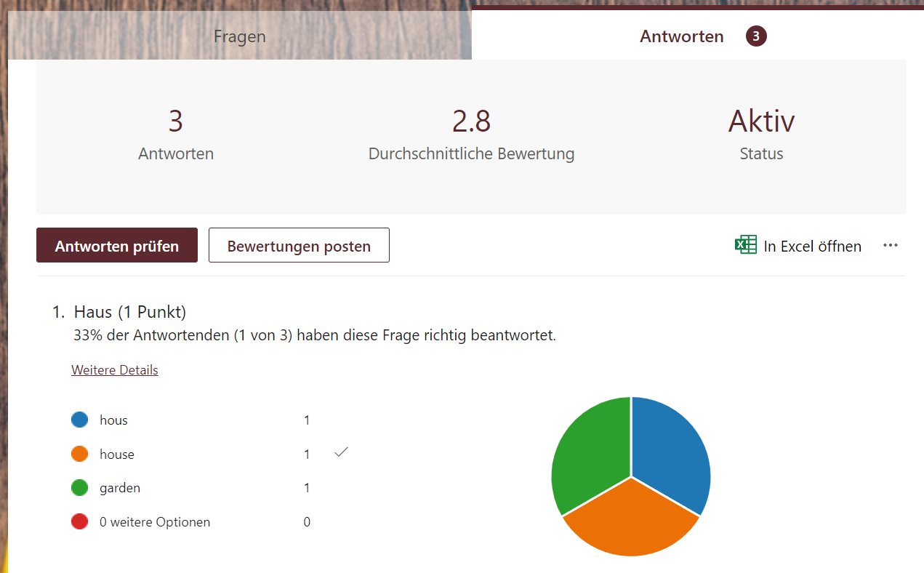924x573 pixels.
Task: Click the Bewertungen posten button
Action: pyautogui.click(x=299, y=245)
